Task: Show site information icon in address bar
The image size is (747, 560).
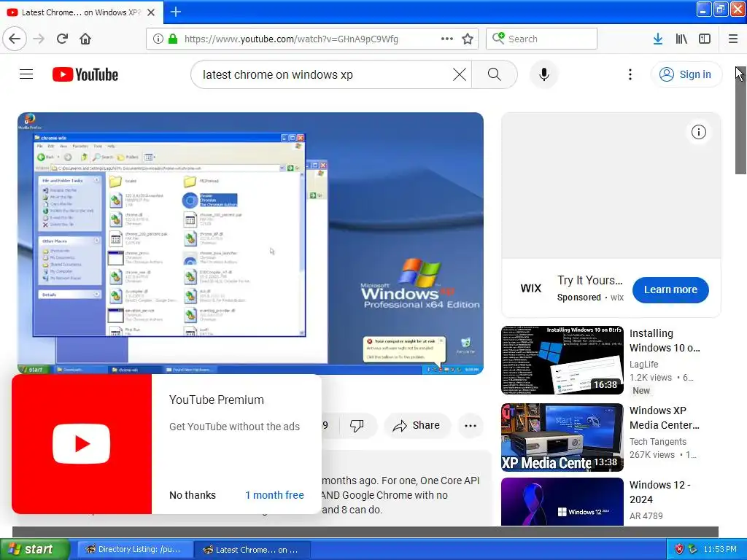Action: tap(158, 39)
